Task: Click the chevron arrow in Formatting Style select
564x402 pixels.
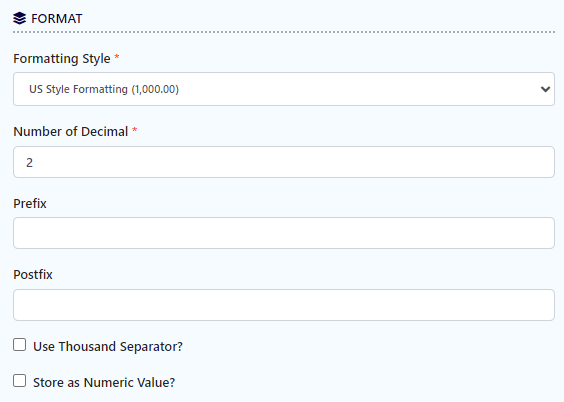Action: (545, 89)
